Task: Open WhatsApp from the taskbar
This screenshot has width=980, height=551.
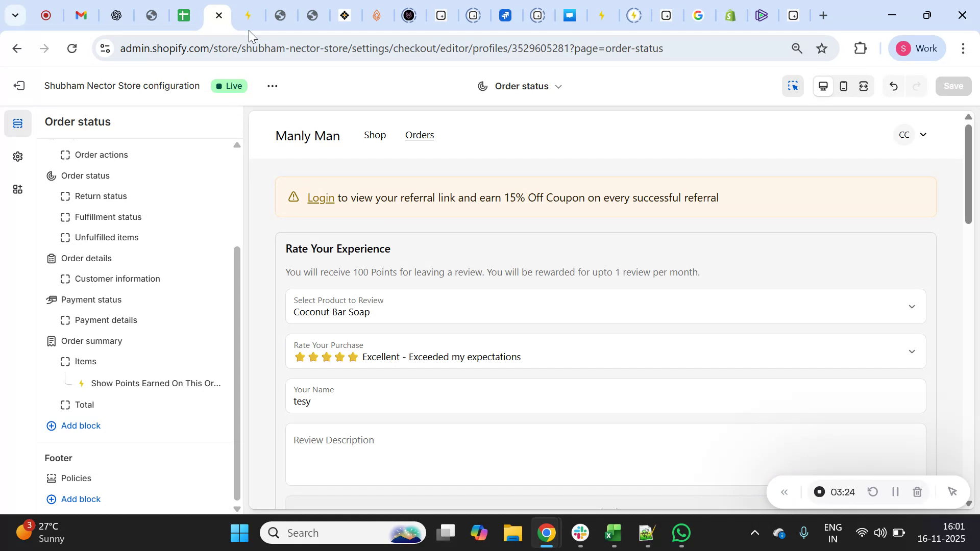Action: (x=681, y=532)
